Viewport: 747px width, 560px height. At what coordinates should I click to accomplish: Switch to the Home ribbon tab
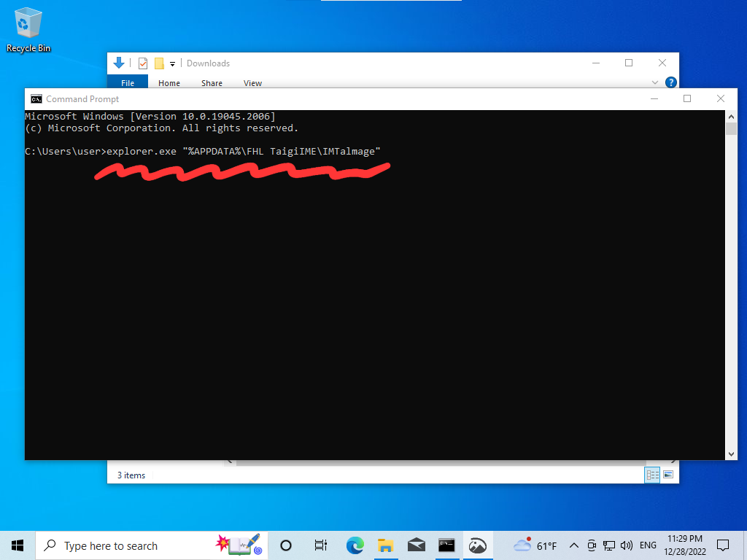coord(169,83)
